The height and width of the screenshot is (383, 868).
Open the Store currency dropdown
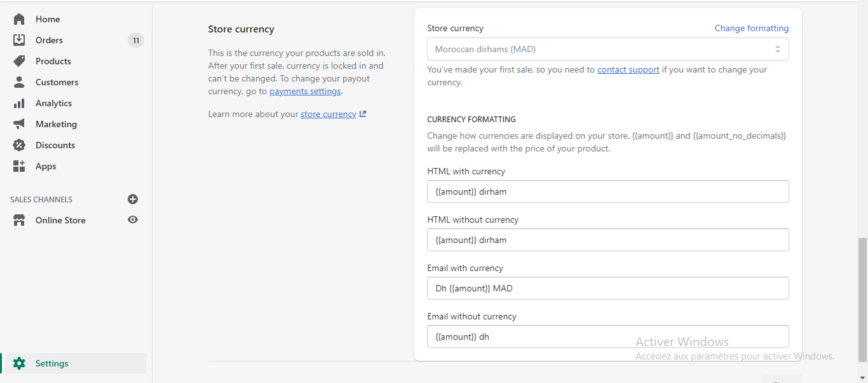pos(607,49)
